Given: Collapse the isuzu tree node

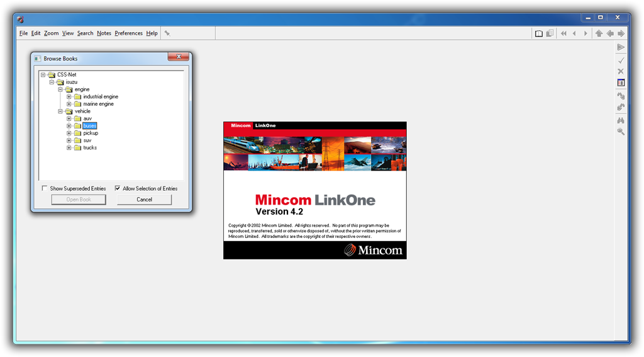Looking at the screenshot, I should click(52, 82).
